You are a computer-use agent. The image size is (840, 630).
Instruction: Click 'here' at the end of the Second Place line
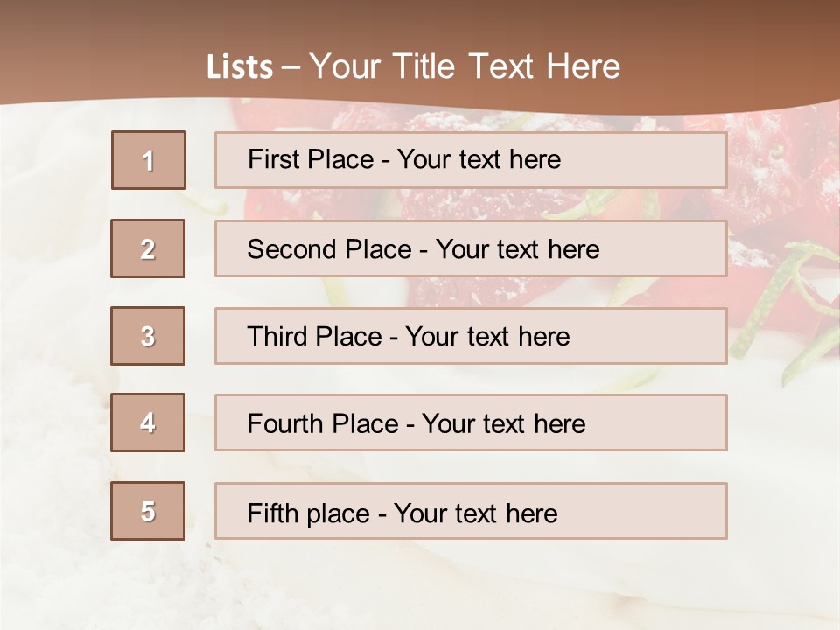(x=574, y=249)
